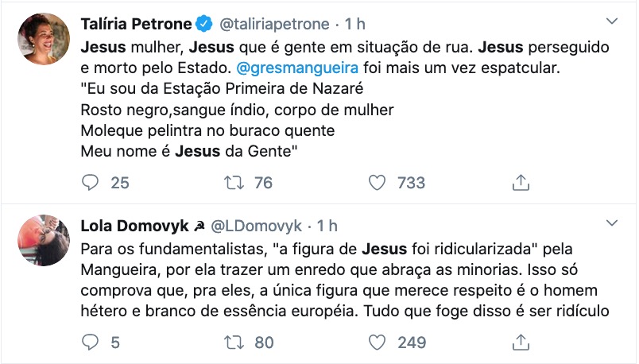The height and width of the screenshot is (364, 639).
Task: Click Talíria Petrone's profile picture
Action: (43, 38)
